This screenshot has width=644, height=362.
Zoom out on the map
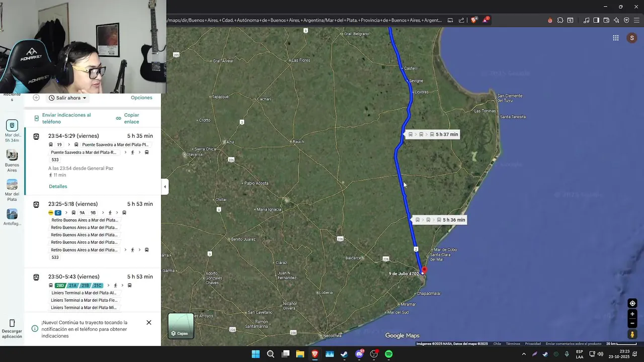[x=632, y=323]
